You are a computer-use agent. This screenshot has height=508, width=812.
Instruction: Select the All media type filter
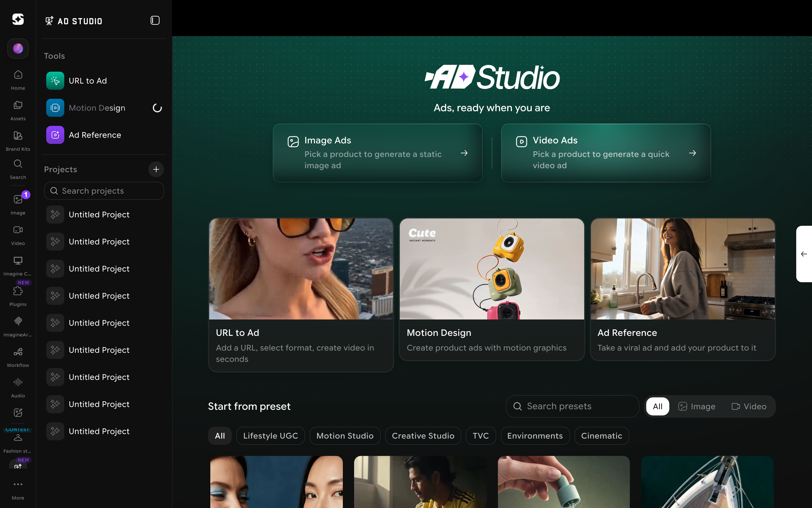point(657,406)
